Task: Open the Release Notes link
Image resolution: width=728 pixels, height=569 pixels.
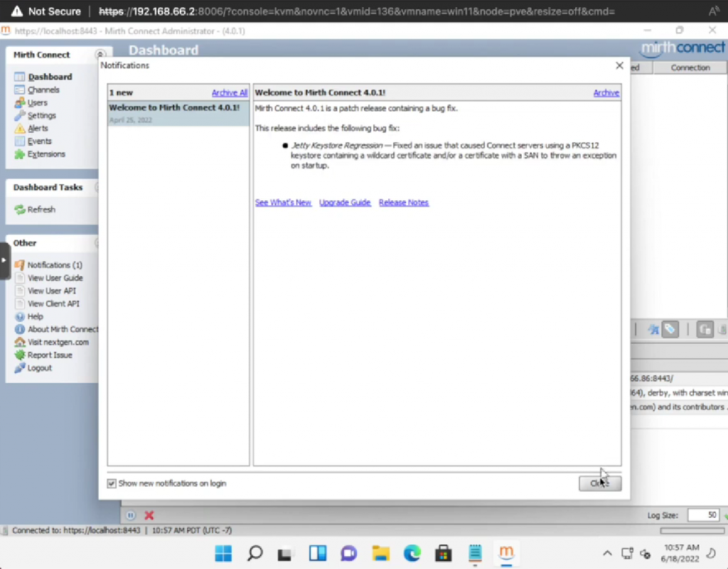Action: tap(404, 202)
